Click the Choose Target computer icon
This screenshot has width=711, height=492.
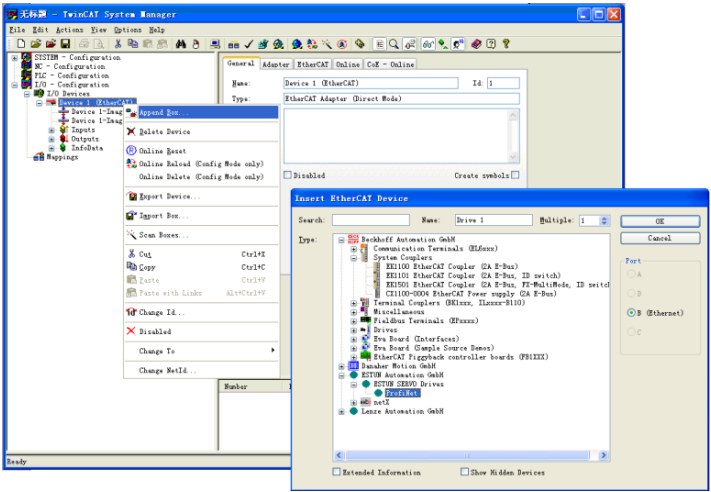click(215, 44)
